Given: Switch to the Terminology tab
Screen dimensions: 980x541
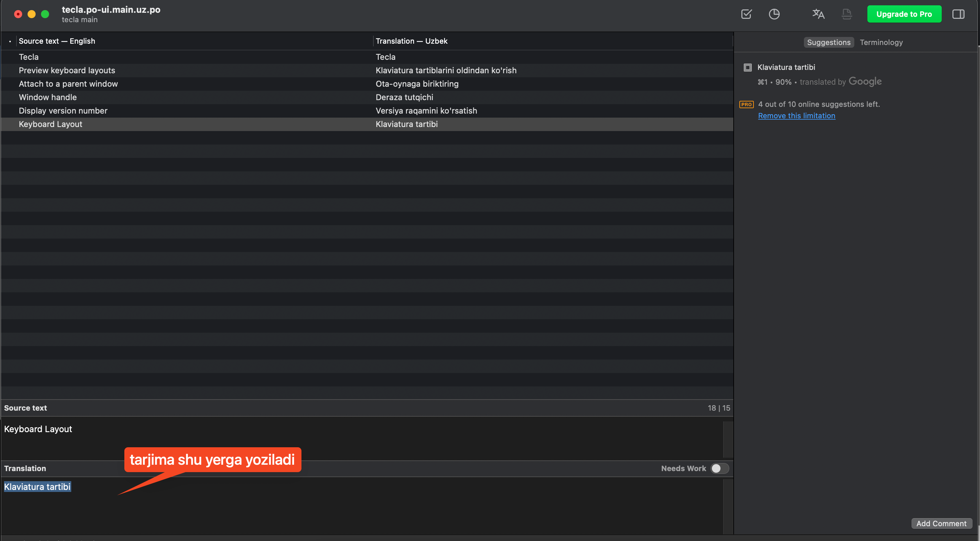Looking at the screenshot, I should [881, 42].
